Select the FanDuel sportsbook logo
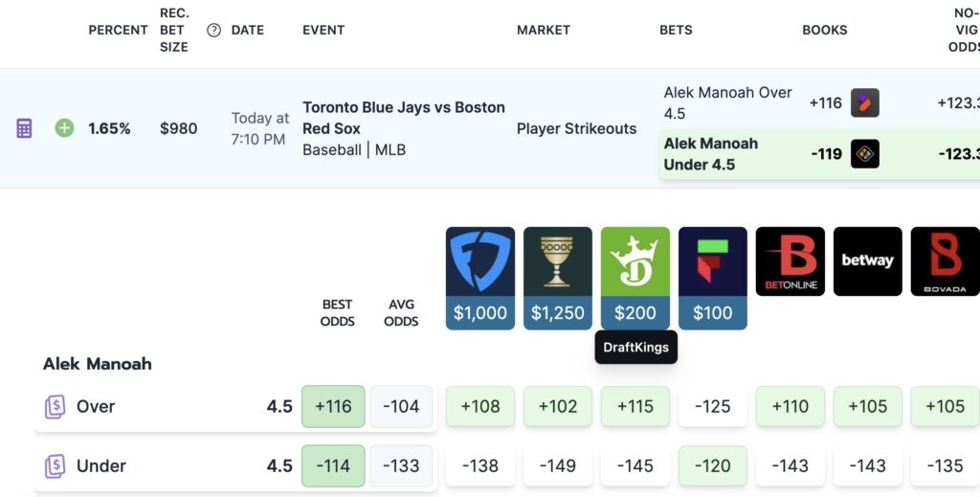This screenshot has width=980, height=497. pos(480,261)
